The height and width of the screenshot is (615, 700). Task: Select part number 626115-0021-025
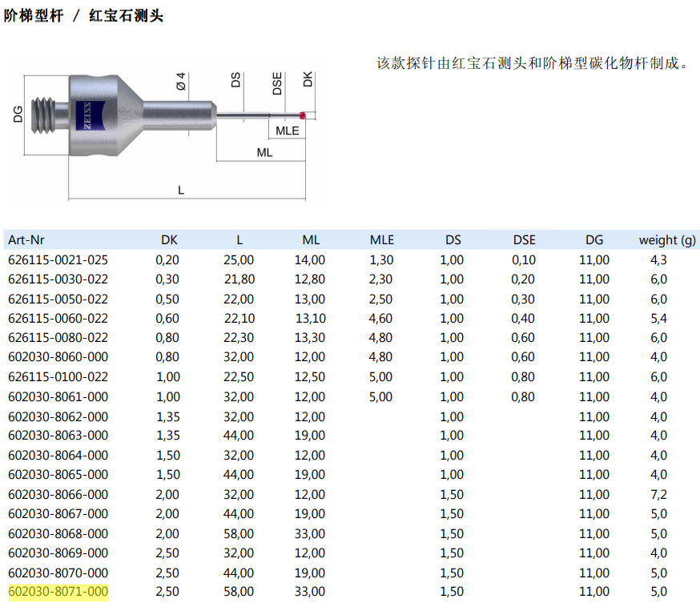click(57, 259)
